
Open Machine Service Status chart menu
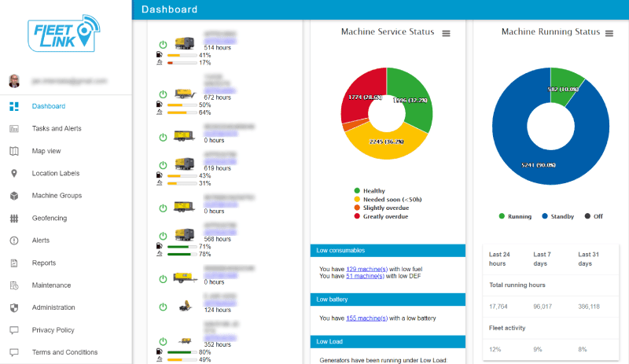pyautogui.click(x=446, y=33)
